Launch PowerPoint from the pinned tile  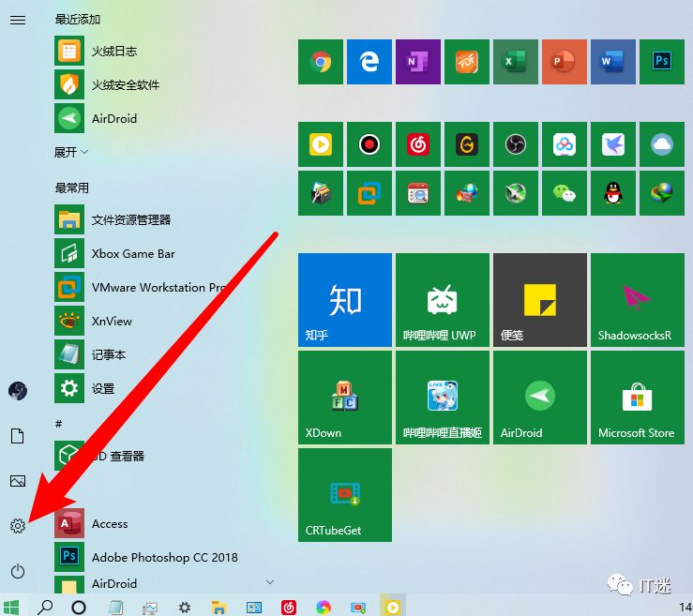pyautogui.click(x=565, y=62)
